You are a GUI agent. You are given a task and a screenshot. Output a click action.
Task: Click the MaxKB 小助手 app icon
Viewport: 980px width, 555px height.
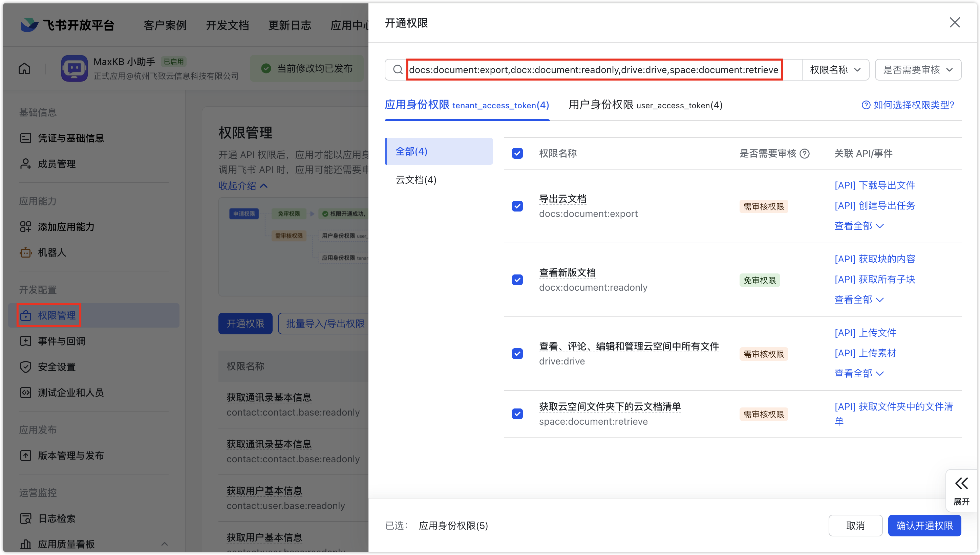pyautogui.click(x=74, y=69)
